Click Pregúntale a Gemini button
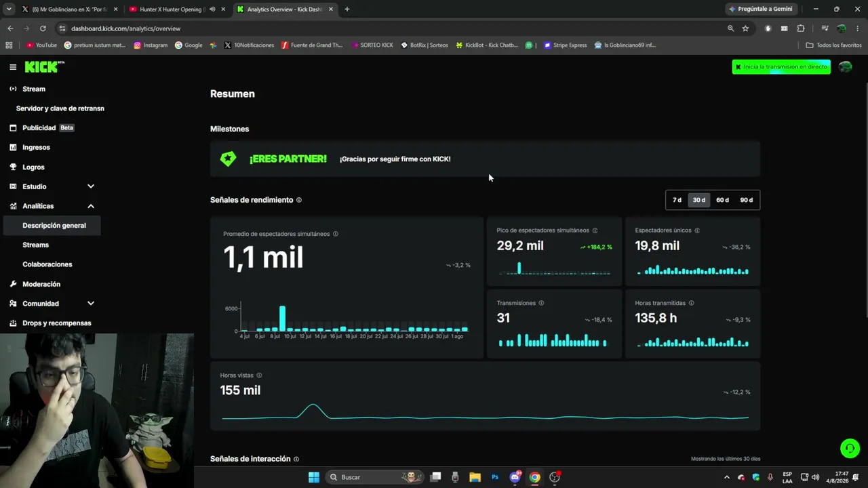The height and width of the screenshot is (488, 868). tap(761, 9)
